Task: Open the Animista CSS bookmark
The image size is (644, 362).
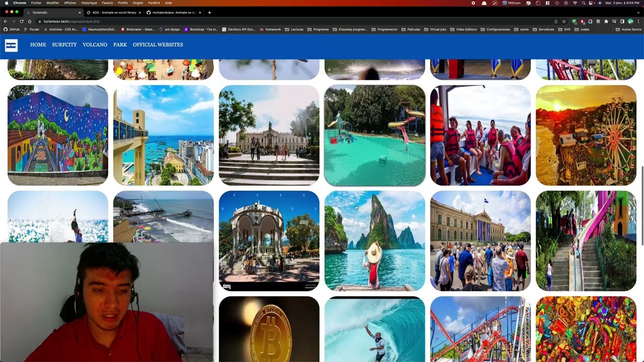Action: pyautogui.click(x=60, y=29)
